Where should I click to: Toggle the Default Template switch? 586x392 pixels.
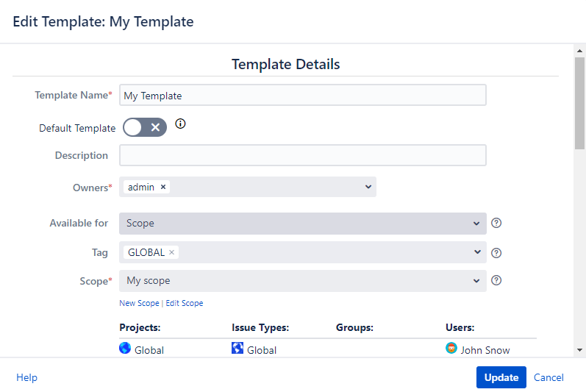coord(145,127)
